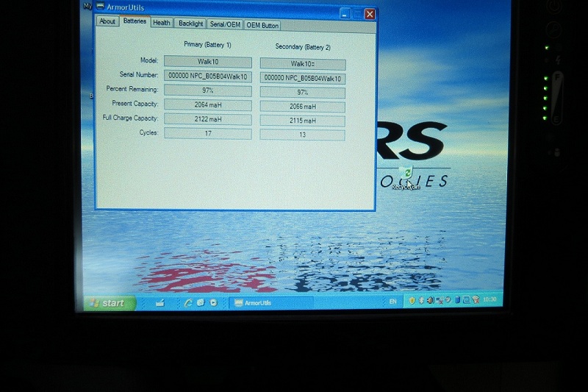Click the taskbar clock

click(489, 300)
